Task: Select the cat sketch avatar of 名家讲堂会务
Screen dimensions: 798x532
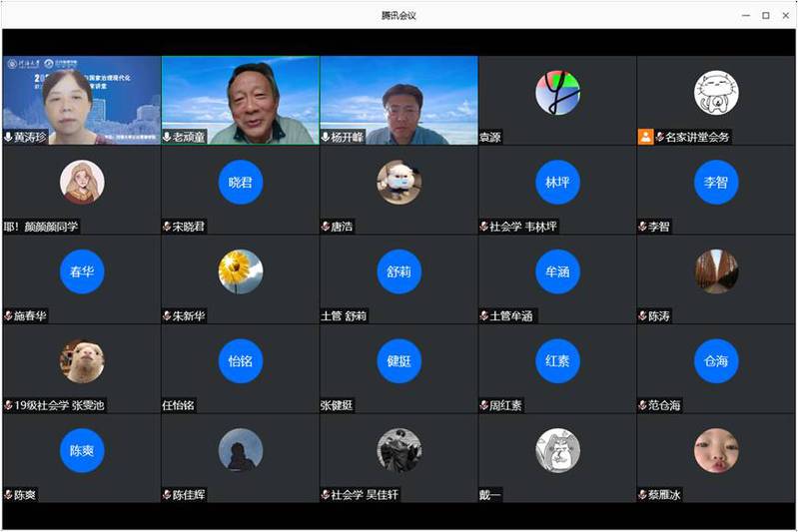Action: coord(716,93)
